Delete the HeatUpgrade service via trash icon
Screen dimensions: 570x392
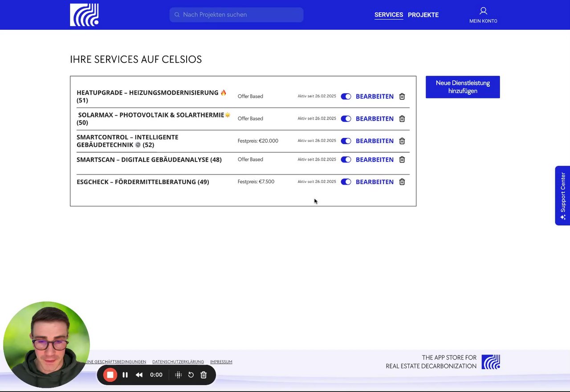point(402,97)
